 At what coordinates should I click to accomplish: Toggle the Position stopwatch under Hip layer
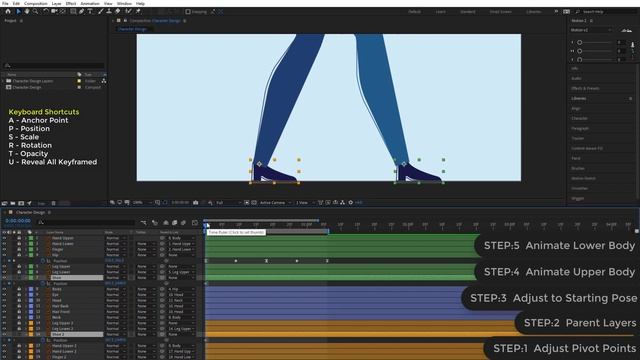[x=42, y=261]
